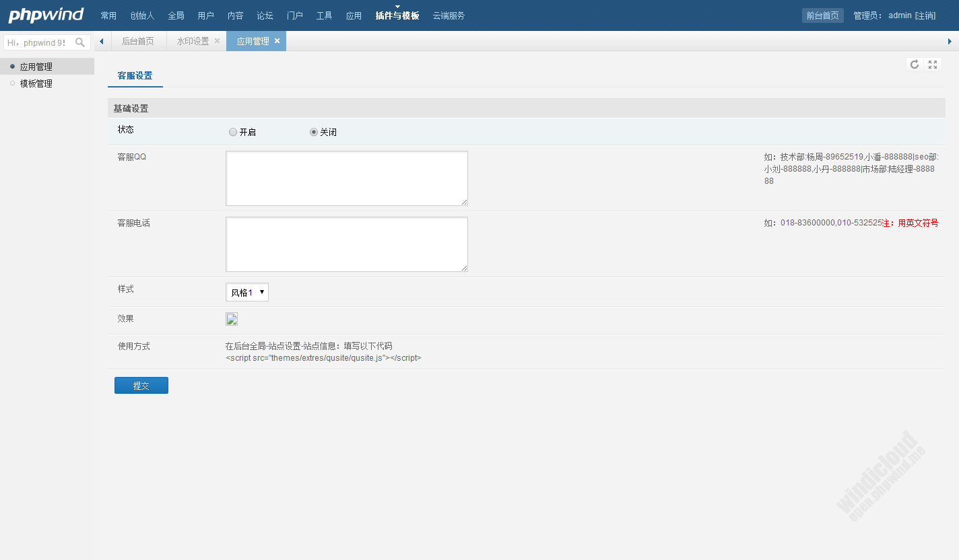
Task: Click the 管理员：admin text
Action: click(882, 15)
